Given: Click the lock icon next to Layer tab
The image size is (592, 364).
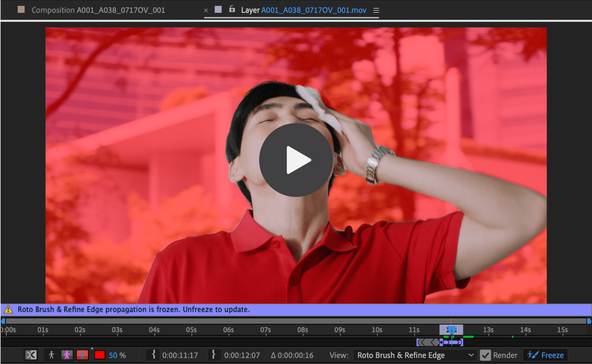Looking at the screenshot, I should click(232, 10).
